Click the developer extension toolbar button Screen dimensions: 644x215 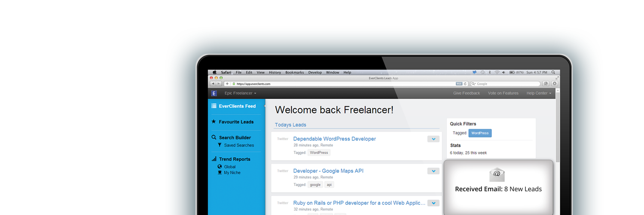click(546, 84)
